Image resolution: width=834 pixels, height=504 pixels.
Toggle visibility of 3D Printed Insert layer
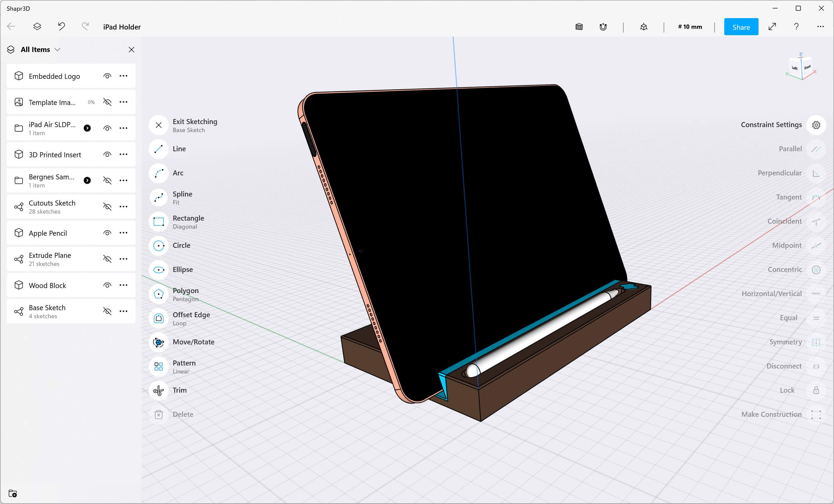[x=107, y=155]
